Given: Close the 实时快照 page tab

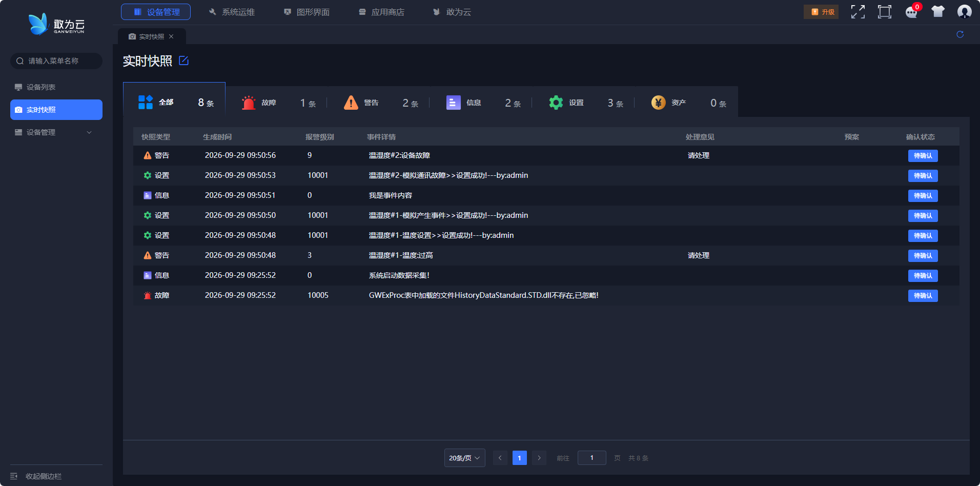Looking at the screenshot, I should tap(171, 36).
